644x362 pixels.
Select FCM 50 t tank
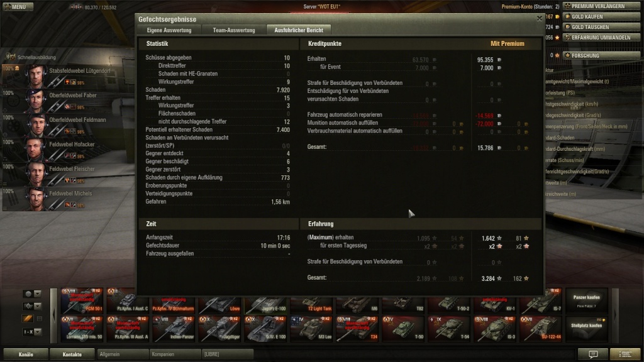tap(82, 300)
